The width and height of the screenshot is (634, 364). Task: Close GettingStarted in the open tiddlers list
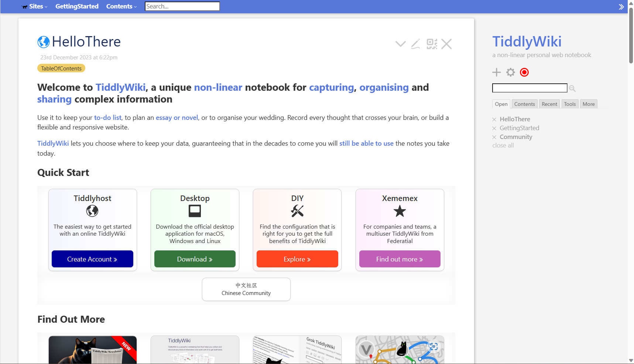[494, 128]
